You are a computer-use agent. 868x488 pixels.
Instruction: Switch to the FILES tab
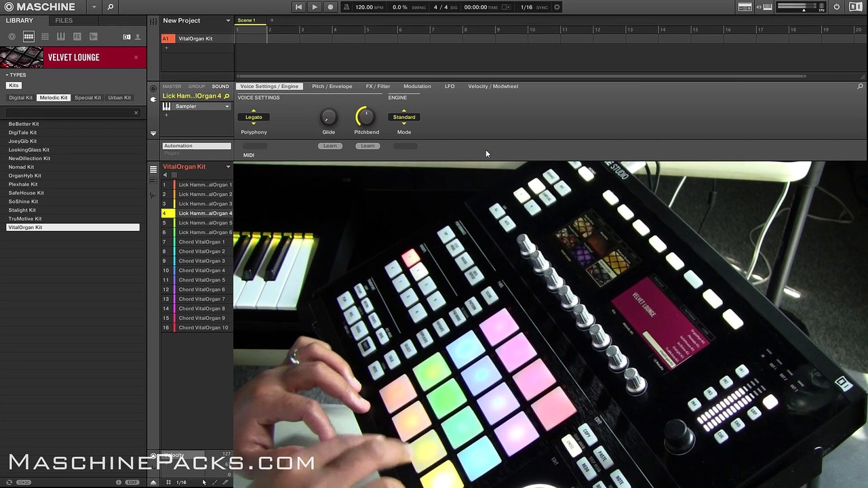64,20
